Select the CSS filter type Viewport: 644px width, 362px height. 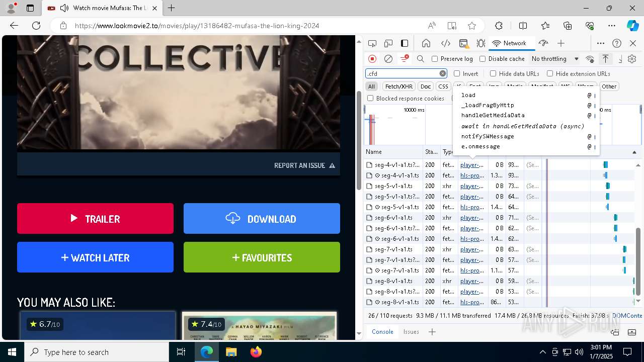point(443,86)
